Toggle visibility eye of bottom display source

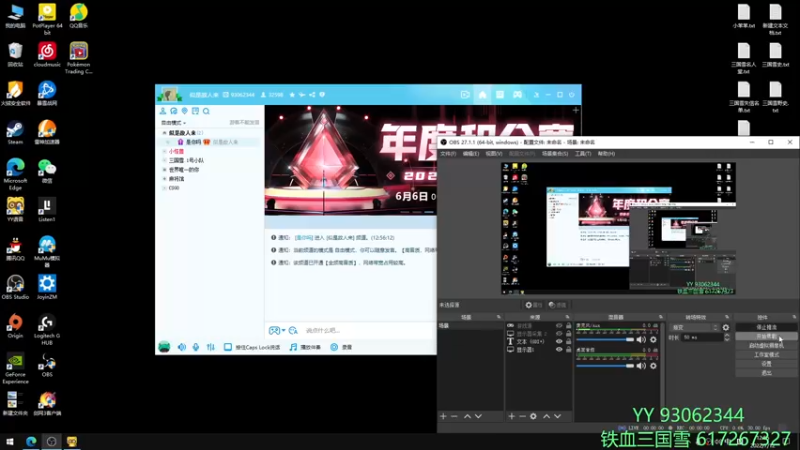point(559,350)
